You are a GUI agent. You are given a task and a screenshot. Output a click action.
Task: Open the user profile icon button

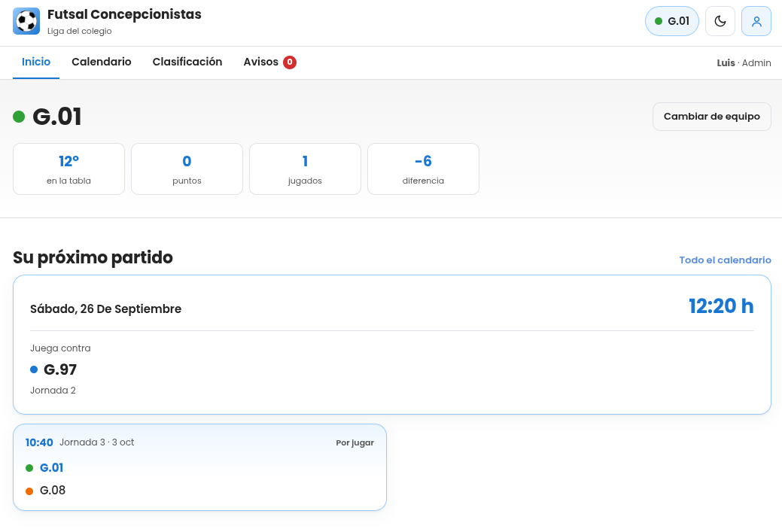coord(756,21)
